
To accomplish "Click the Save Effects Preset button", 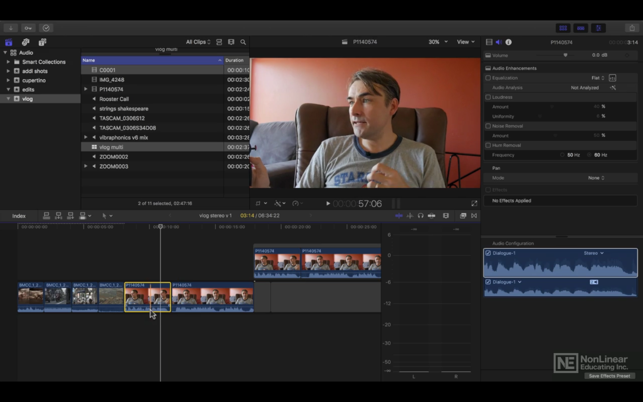I will click(x=608, y=376).
